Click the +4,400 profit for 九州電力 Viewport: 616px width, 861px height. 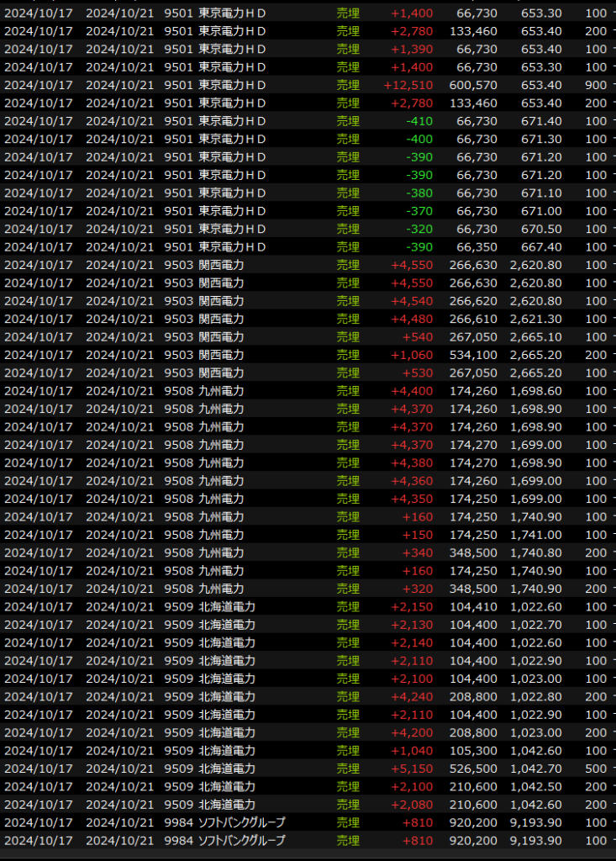click(x=412, y=391)
